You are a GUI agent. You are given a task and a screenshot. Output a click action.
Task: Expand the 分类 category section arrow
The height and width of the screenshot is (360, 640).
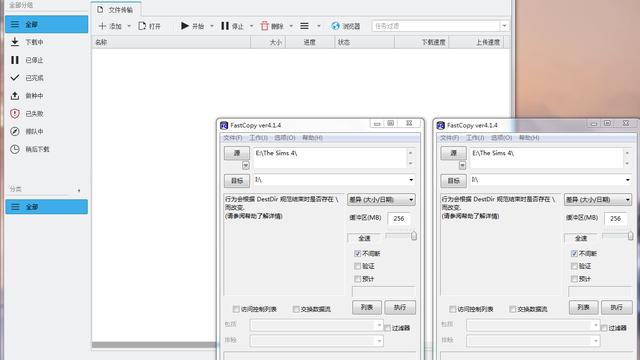pos(79,190)
